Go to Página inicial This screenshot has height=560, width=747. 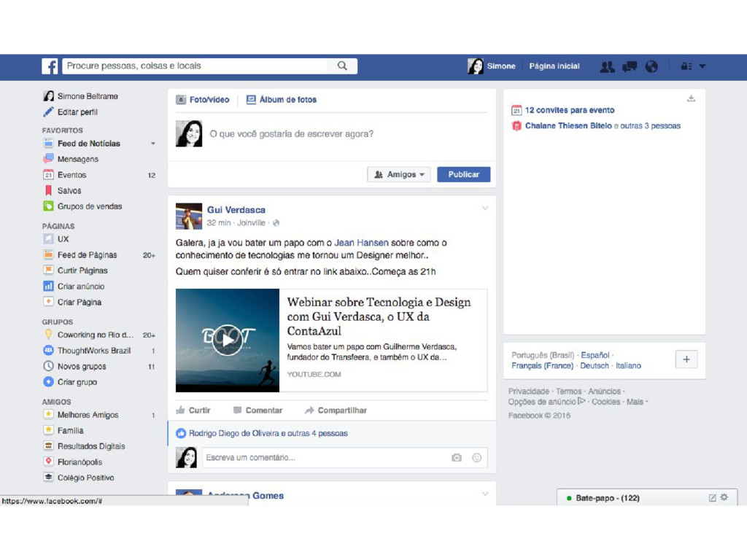(554, 66)
